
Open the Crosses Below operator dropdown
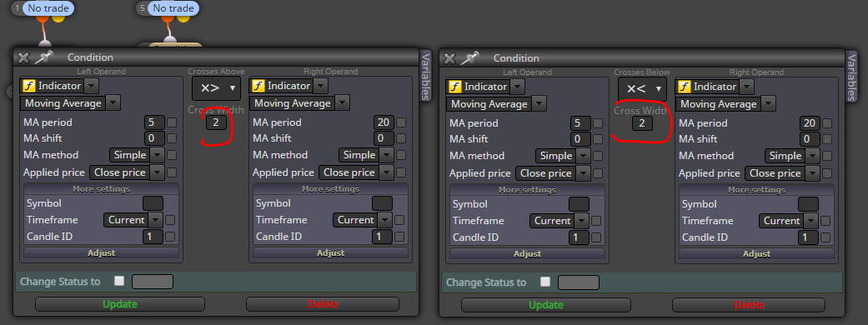coord(642,88)
